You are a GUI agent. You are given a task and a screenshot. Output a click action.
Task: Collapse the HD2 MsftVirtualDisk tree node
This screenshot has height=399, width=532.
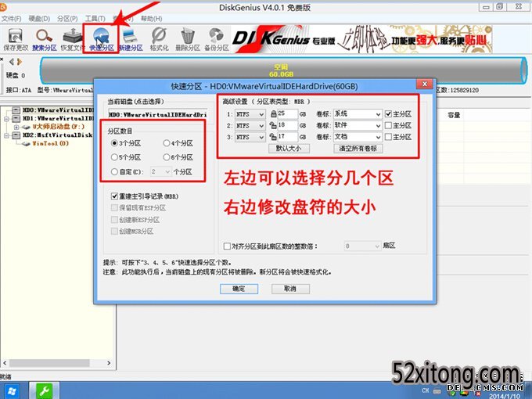pos(6,135)
